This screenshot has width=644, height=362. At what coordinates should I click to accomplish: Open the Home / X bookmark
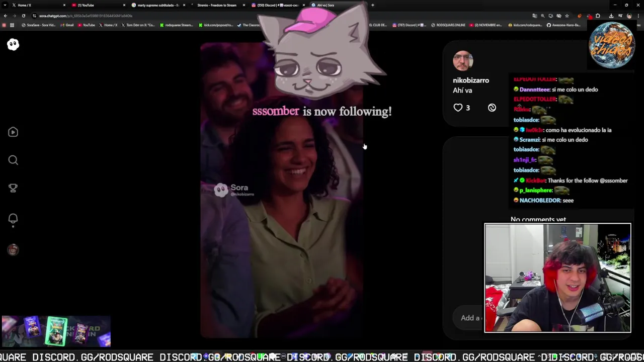coord(108,25)
